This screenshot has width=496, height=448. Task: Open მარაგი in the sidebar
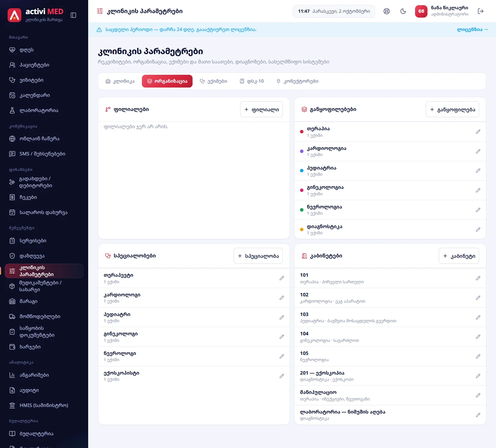tap(44, 301)
